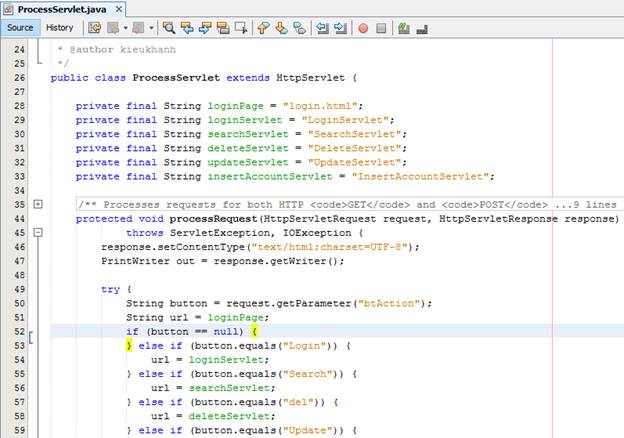Click line number 52 in gutter
Image resolution: width=624 pixels, height=438 pixels.
coord(20,331)
